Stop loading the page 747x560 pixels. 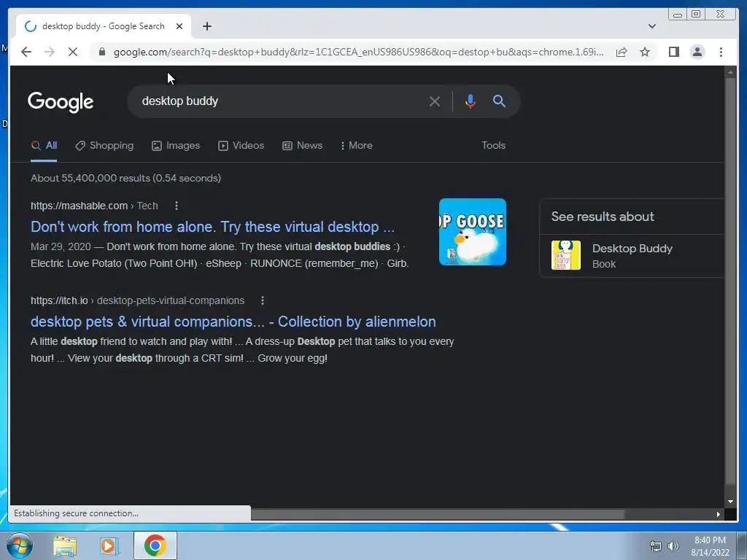[73, 52]
